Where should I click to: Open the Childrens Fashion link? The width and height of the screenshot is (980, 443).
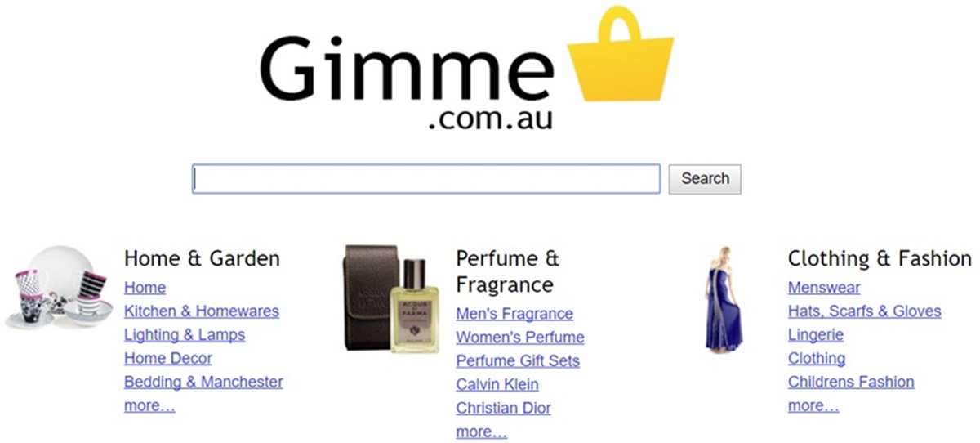tap(851, 382)
